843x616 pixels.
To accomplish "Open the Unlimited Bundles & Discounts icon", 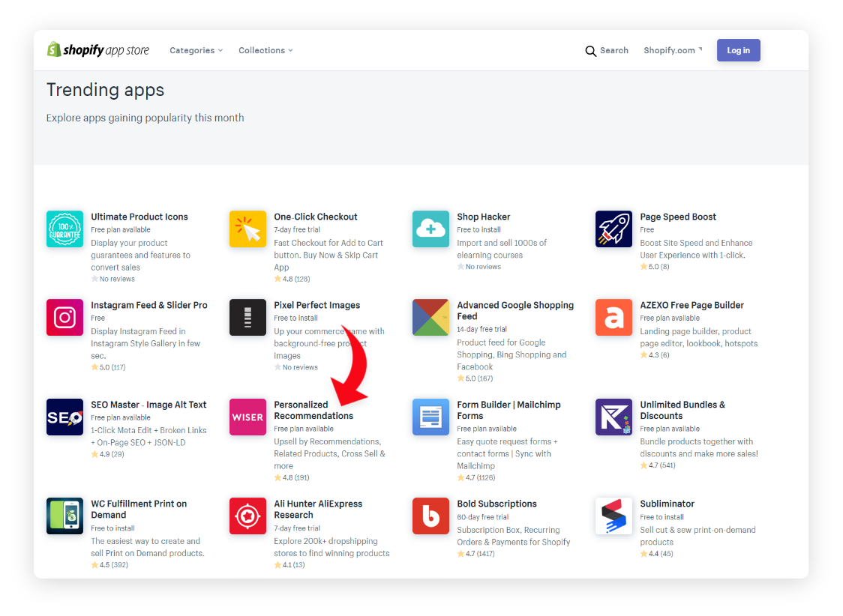I will tap(614, 417).
